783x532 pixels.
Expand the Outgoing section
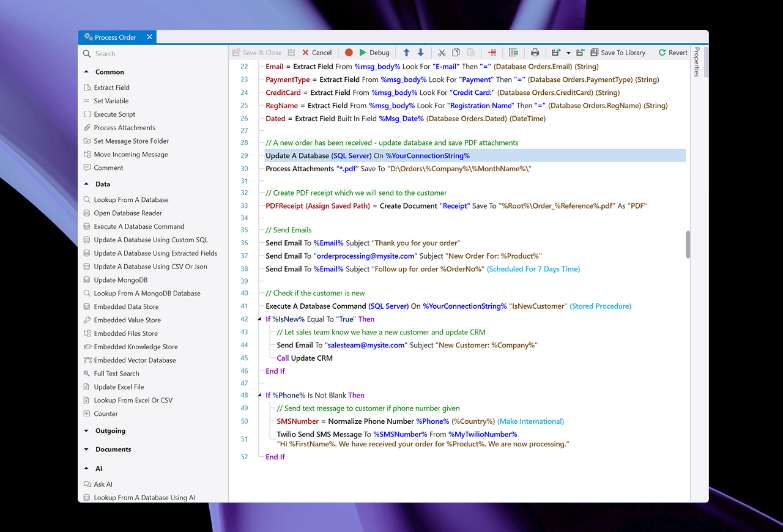coord(86,431)
